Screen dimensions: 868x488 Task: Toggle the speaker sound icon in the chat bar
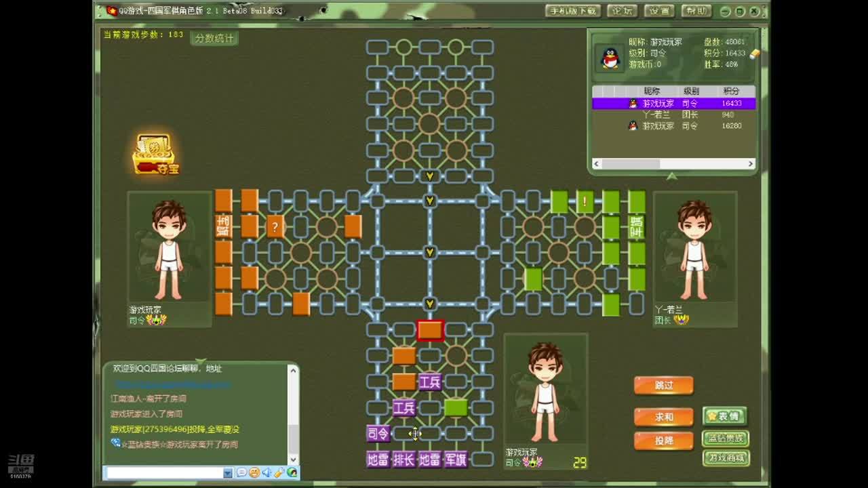coord(267,472)
